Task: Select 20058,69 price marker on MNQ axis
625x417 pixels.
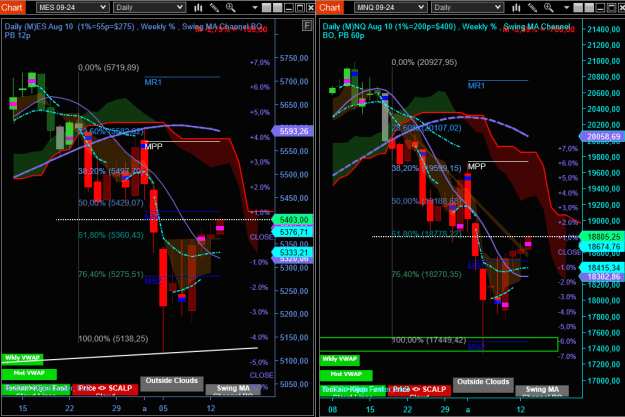Action: 601,137
